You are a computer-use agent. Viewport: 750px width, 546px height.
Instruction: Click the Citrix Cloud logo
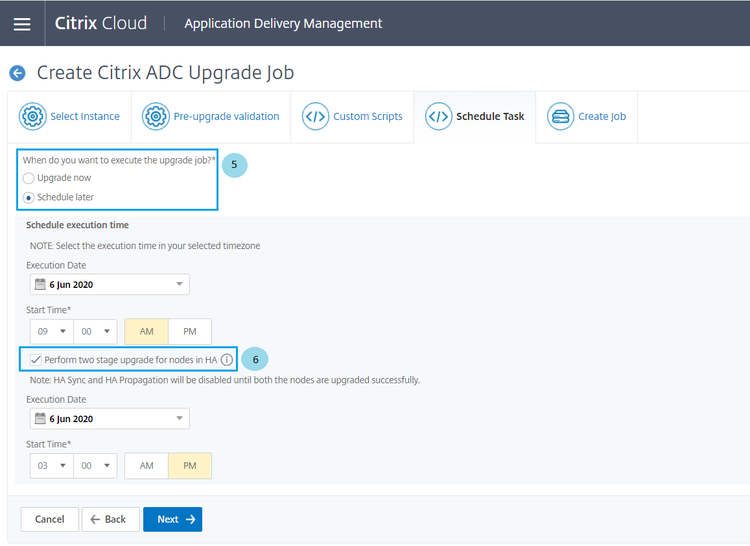coord(101,23)
